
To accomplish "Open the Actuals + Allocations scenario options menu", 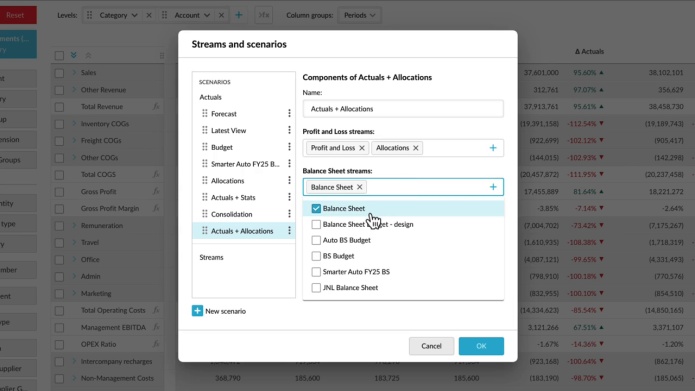I will pos(289,231).
